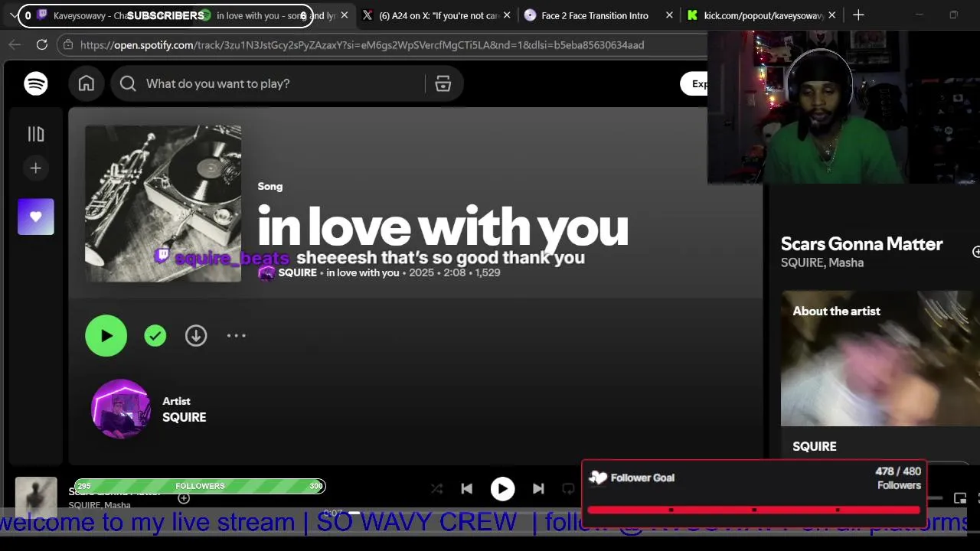Open Scars Gonna Matter in right panel

[861, 244]
